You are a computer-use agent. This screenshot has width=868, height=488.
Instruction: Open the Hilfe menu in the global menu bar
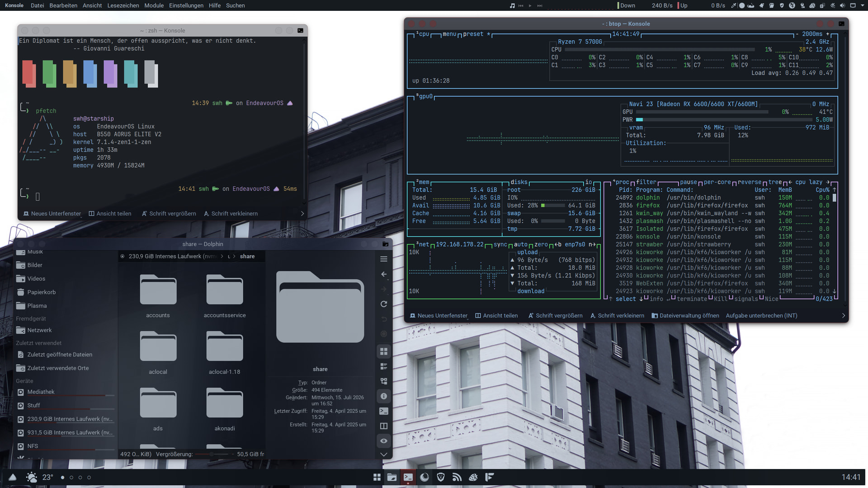pos(215,5)
